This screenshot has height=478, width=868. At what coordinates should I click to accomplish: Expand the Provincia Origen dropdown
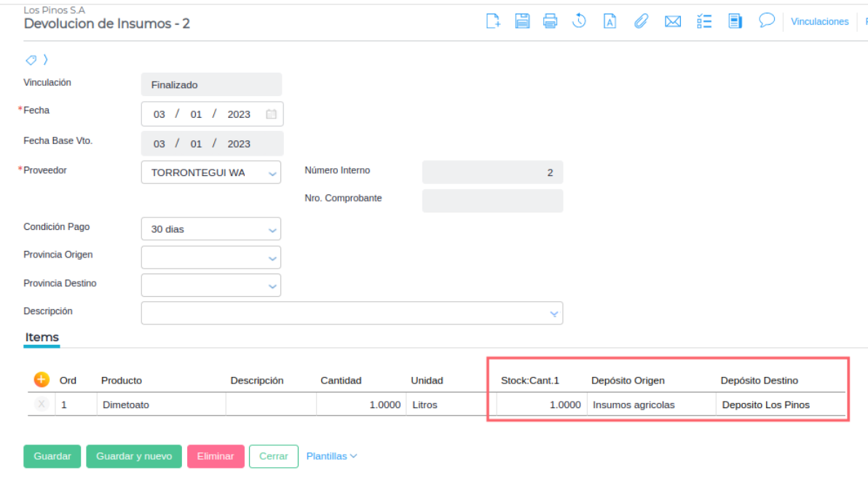(x=272, y=258)
